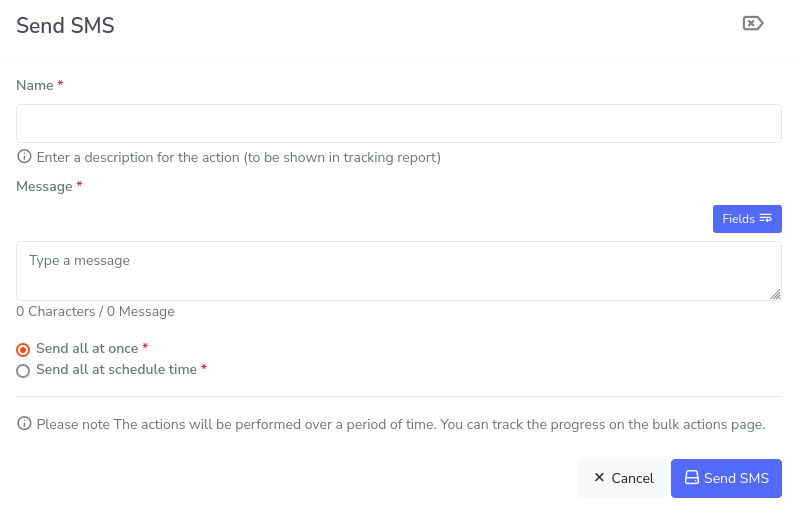Open the Fields dropdown
This screenshot has height=508, width=794.
[746, 219]
